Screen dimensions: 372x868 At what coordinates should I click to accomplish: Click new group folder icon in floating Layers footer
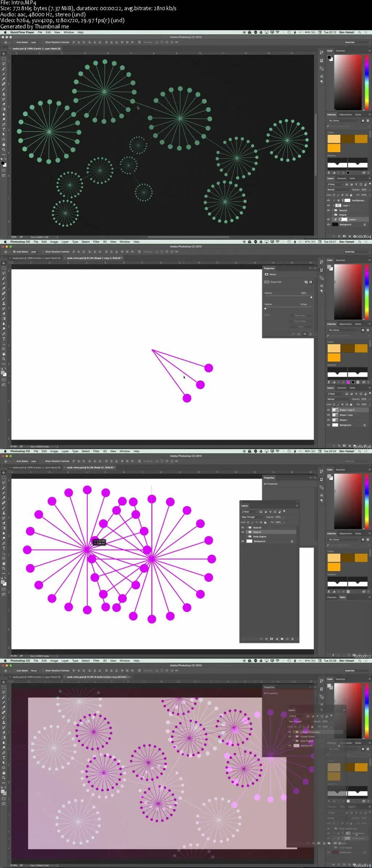pyautogui.click(x=282, y=639)
